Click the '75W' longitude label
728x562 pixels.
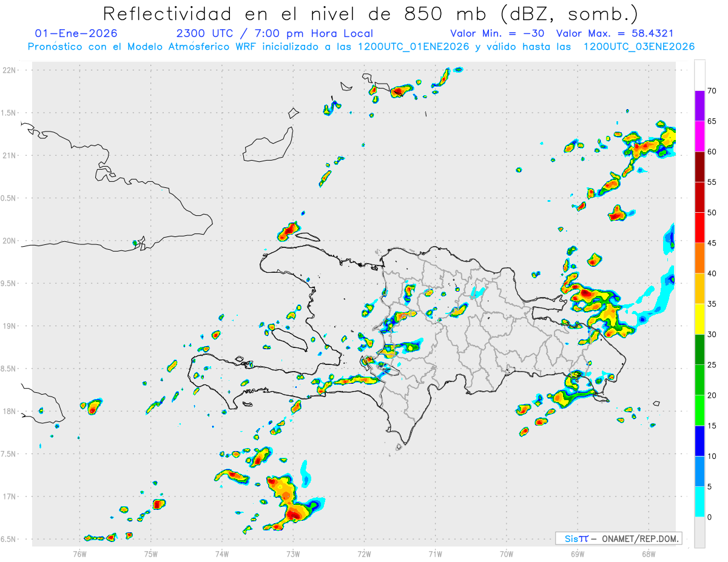[x=150, y=553]
